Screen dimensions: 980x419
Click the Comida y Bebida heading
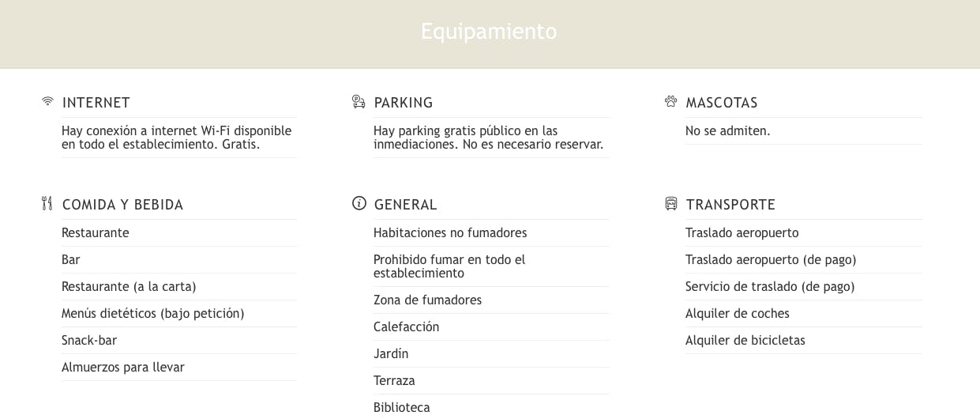pos(122,205)
